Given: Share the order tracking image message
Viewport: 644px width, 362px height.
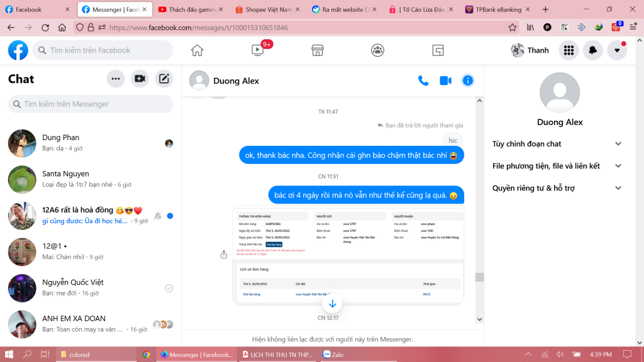Looking at the screenshot, I should point(224,255).
